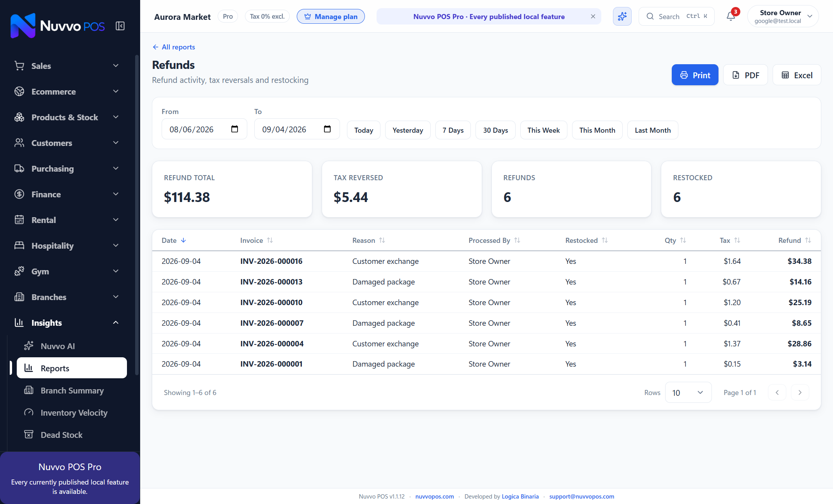Expand the Branches menu
Screen dimensions: 833x504
66,297
